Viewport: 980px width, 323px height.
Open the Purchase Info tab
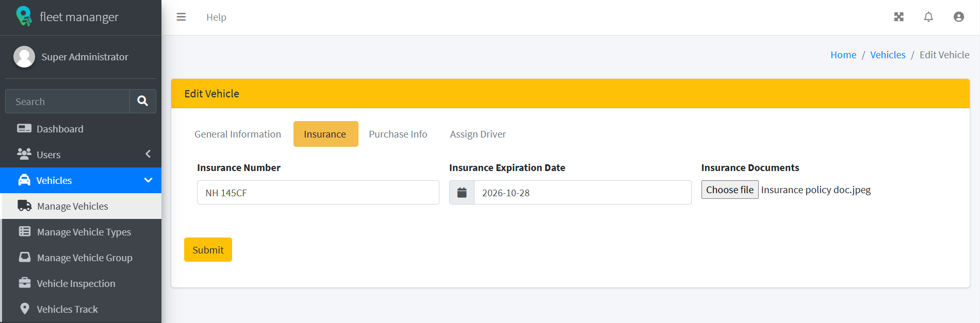(398, 134)
